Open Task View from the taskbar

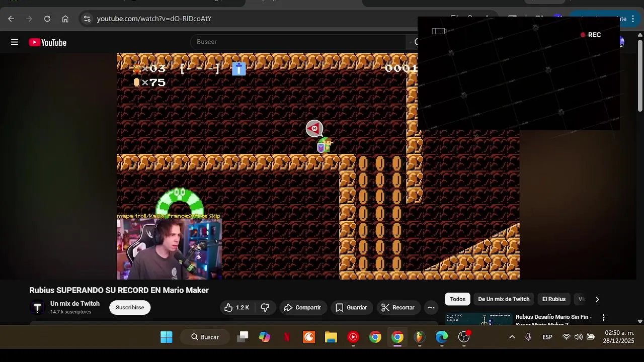(x=243, y=337)
